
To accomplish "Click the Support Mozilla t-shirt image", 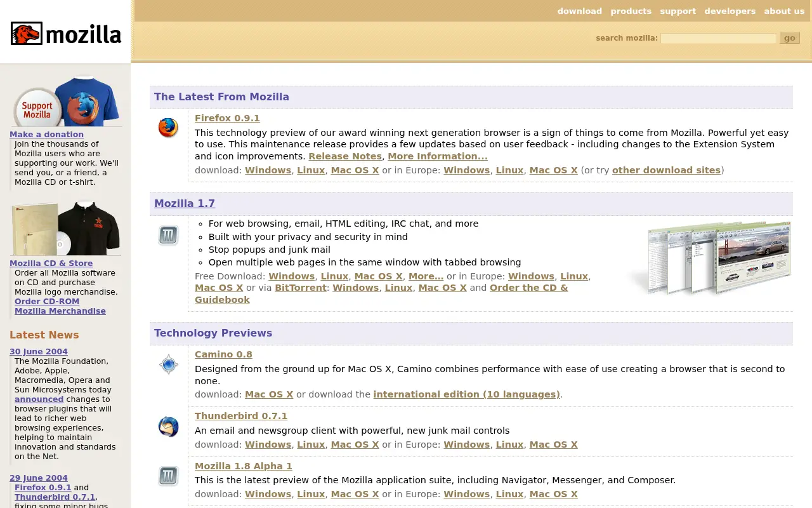I will 66,102.
